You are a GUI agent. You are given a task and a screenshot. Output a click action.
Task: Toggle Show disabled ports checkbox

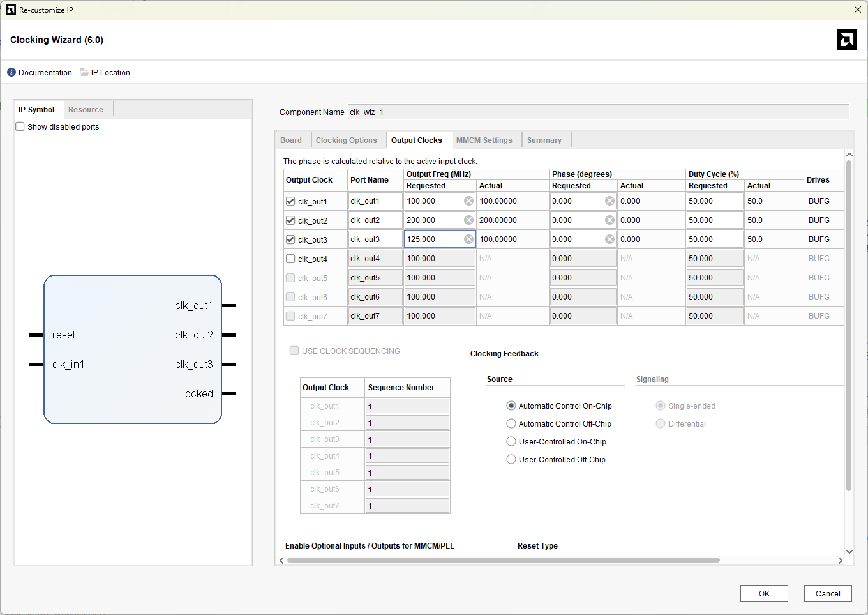pyautogui.click(x=20, y=127)
